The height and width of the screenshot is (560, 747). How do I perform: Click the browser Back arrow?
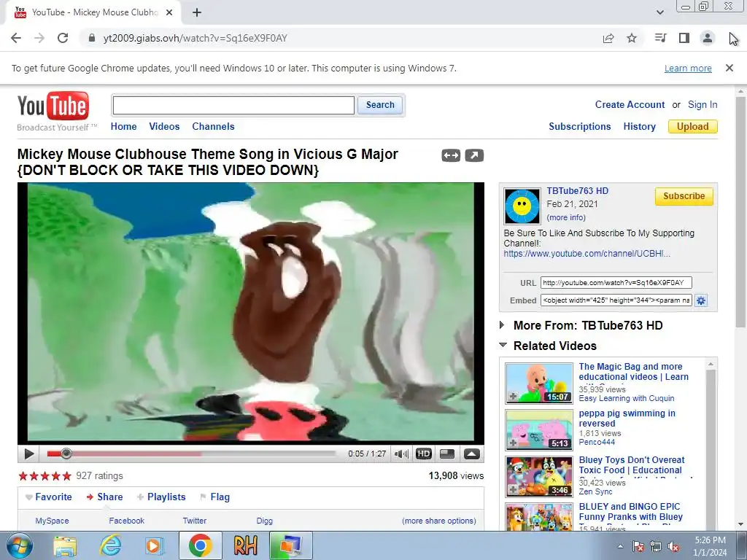(16, 38)
